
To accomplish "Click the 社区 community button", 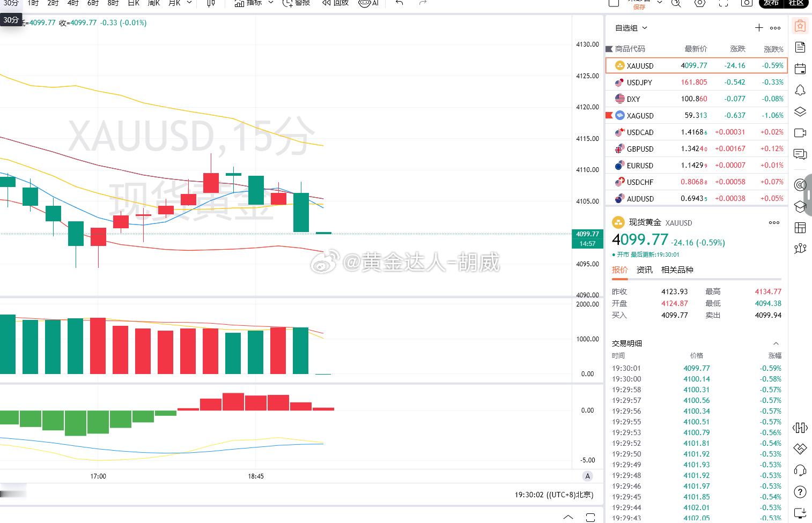I will point(796,3).
